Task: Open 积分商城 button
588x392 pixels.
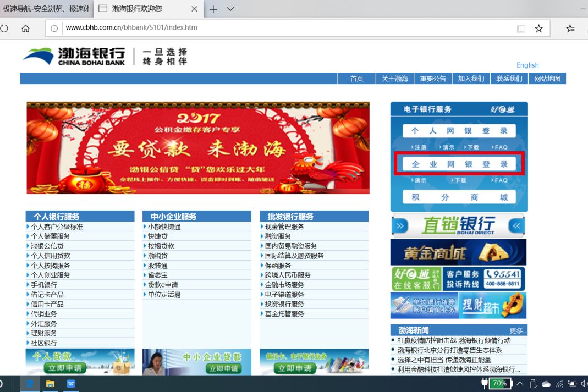Action: click(459, 197)
